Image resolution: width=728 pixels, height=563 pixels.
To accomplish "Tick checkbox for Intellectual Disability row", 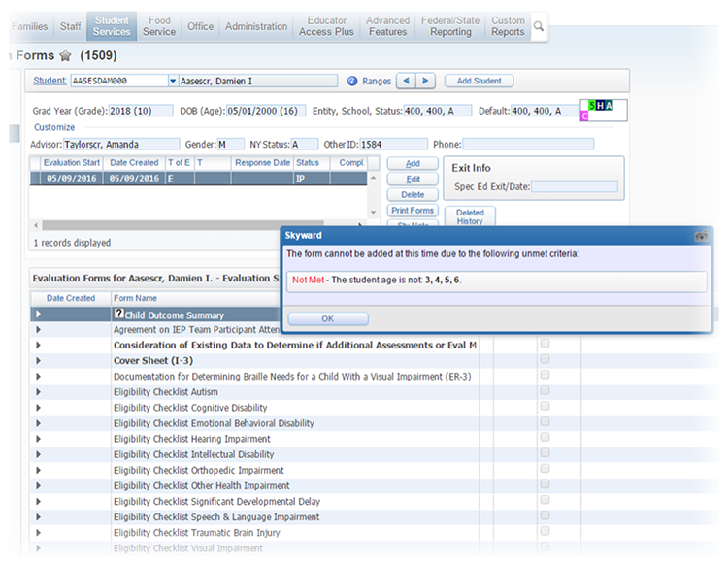I will tap(546, 452).
